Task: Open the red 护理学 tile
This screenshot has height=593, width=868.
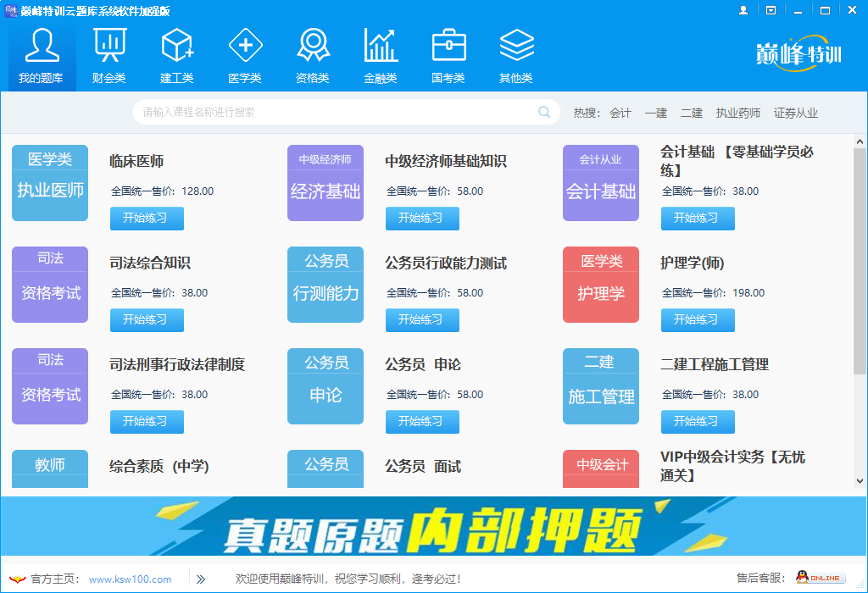Action: [x=601, y=285]
